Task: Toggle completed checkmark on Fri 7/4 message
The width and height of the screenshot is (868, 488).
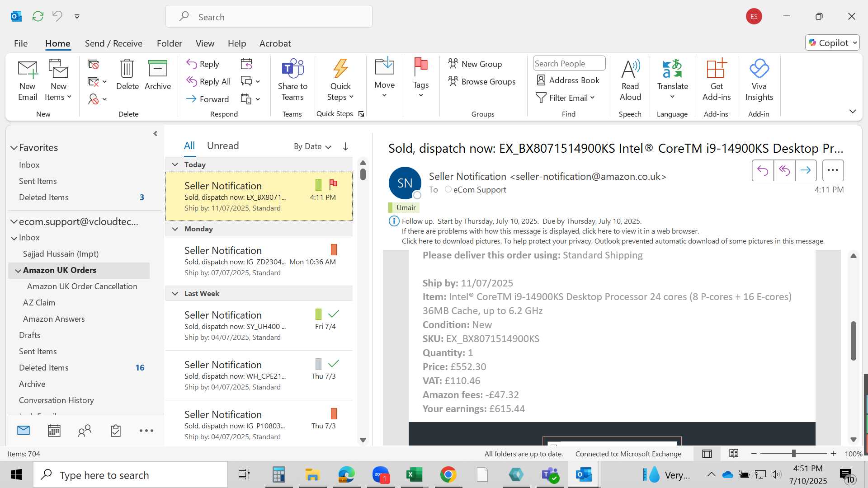Action: [334, 314]
